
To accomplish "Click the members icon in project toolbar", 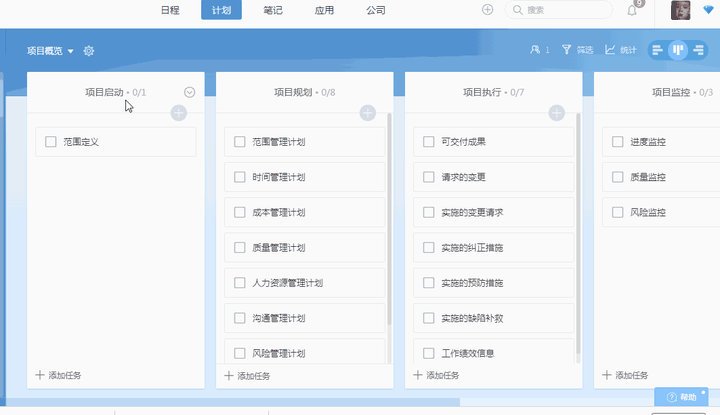I will [x=535, y=50].
